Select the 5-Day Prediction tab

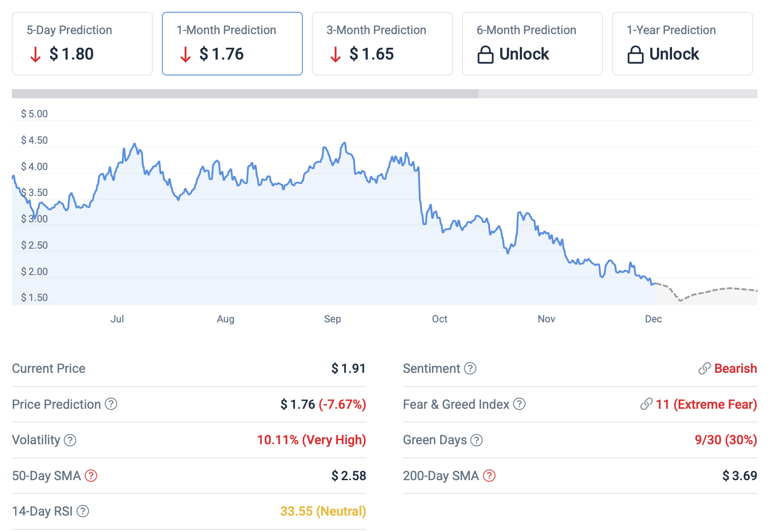[82, 44]
